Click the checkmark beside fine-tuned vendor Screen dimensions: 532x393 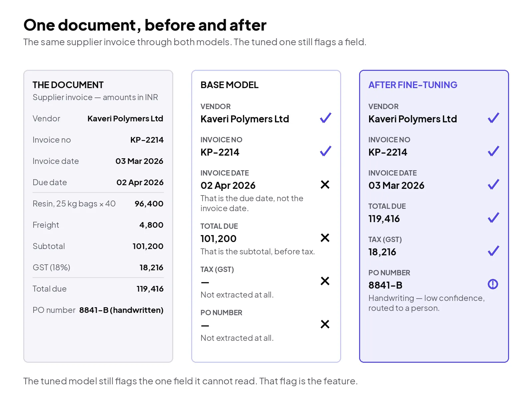(x=493, y=118)
